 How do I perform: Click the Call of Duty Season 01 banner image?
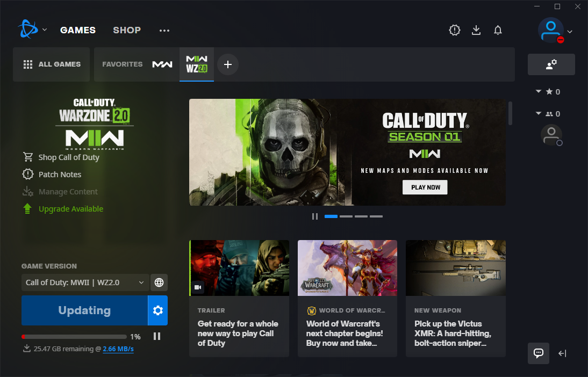(347, 152)
